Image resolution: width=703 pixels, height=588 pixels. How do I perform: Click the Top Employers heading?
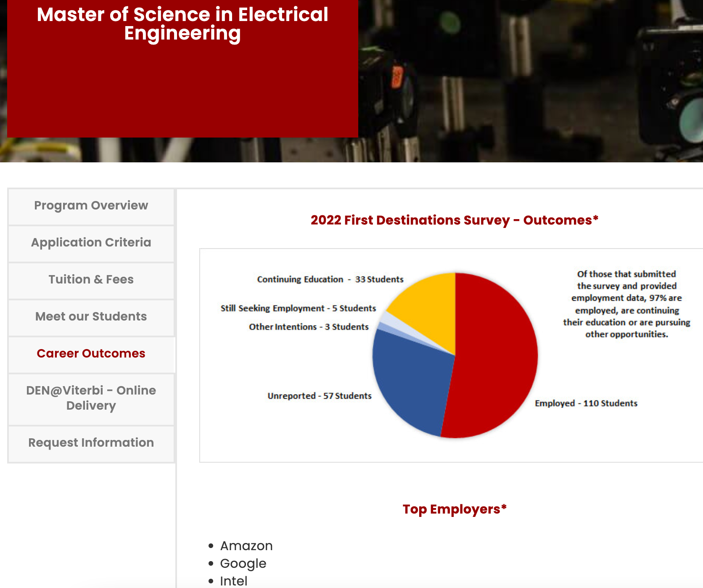[455, 509]
